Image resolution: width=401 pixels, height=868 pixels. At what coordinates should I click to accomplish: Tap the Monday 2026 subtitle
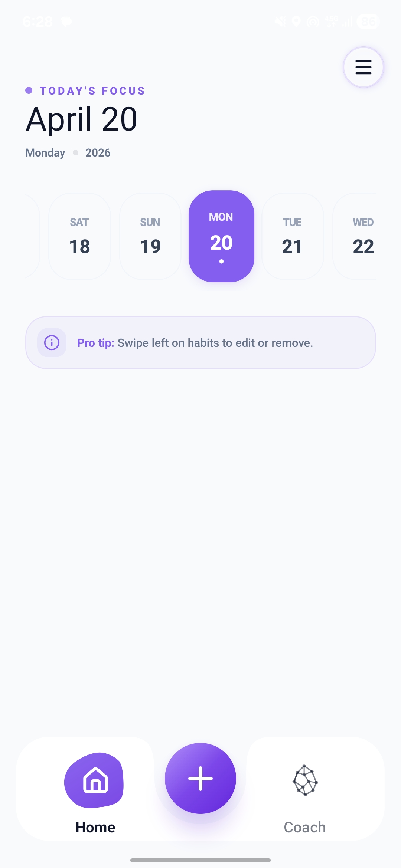click(x=68, y=153)
